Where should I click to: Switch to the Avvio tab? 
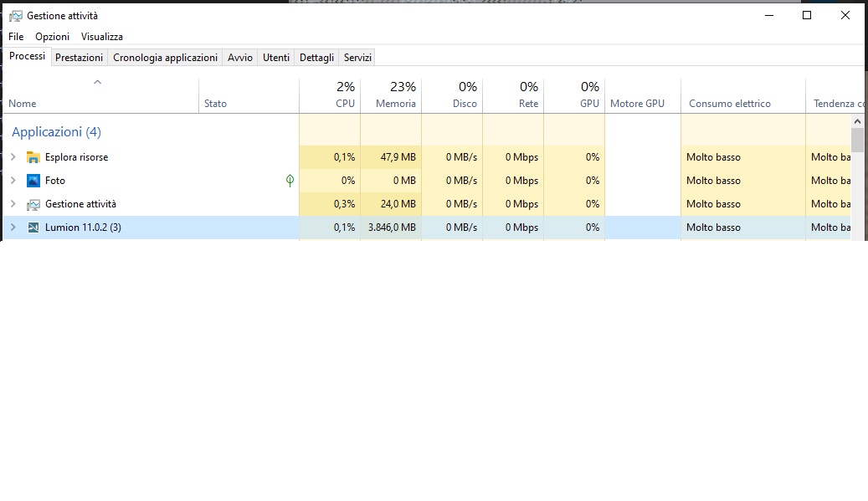click(239, 58)
